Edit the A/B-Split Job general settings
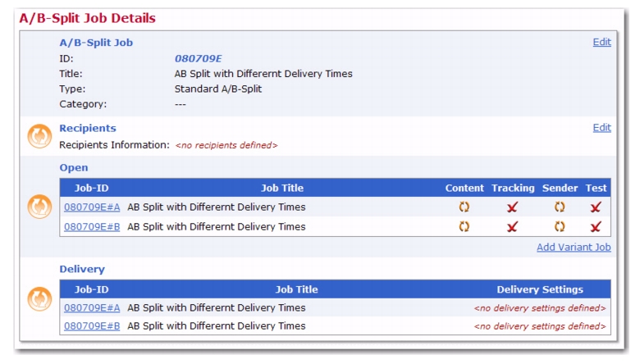The image size is (640, 364). (601, 42)
